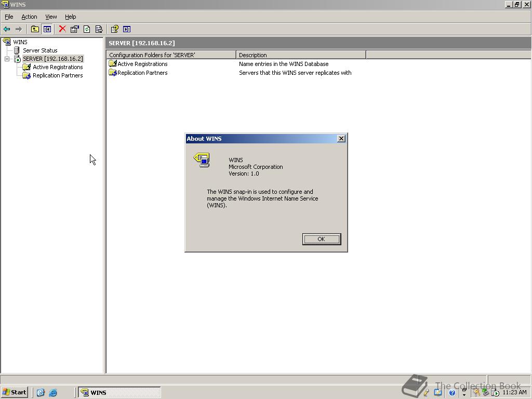Close the About WINS dialog with X
Viewport: 532px width, 399px height.
pyautogui.click(x=341, y=138)
